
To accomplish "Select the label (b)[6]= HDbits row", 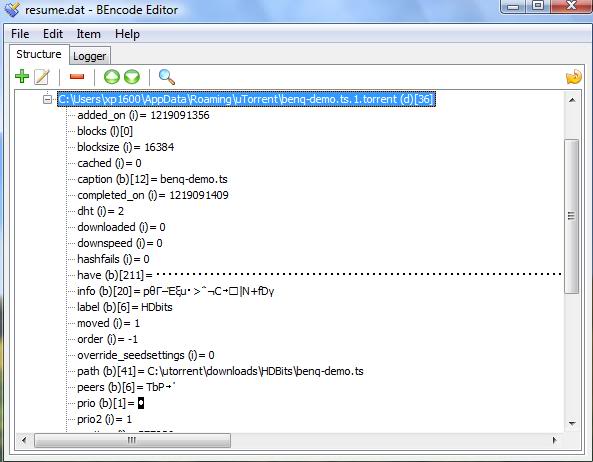I will (x=125, y=307).
